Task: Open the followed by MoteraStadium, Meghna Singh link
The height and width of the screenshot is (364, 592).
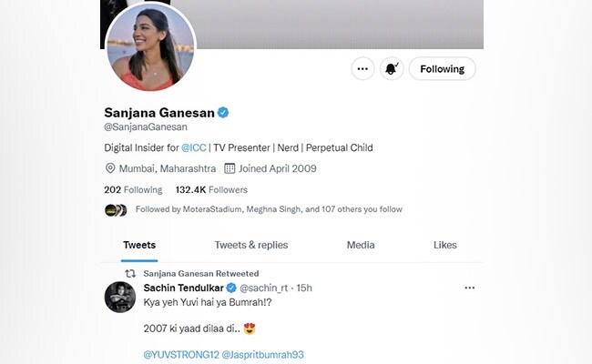Action: 269,209
